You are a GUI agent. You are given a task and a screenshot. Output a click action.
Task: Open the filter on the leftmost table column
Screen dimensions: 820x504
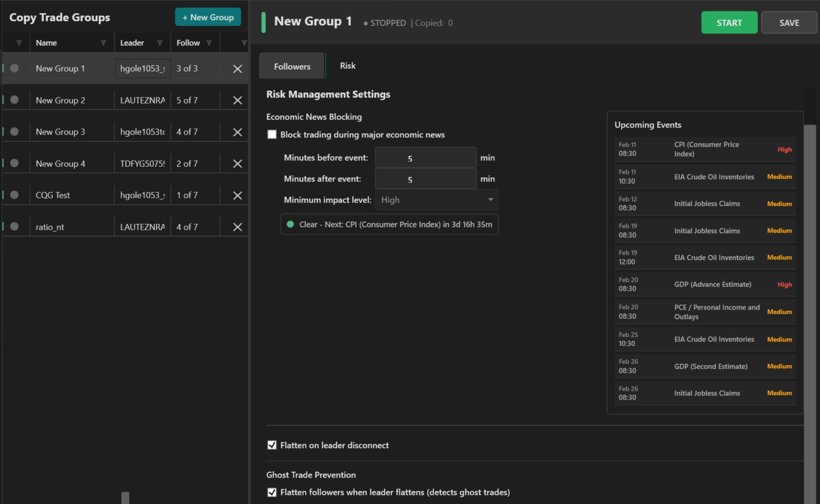tap(18, 42)
